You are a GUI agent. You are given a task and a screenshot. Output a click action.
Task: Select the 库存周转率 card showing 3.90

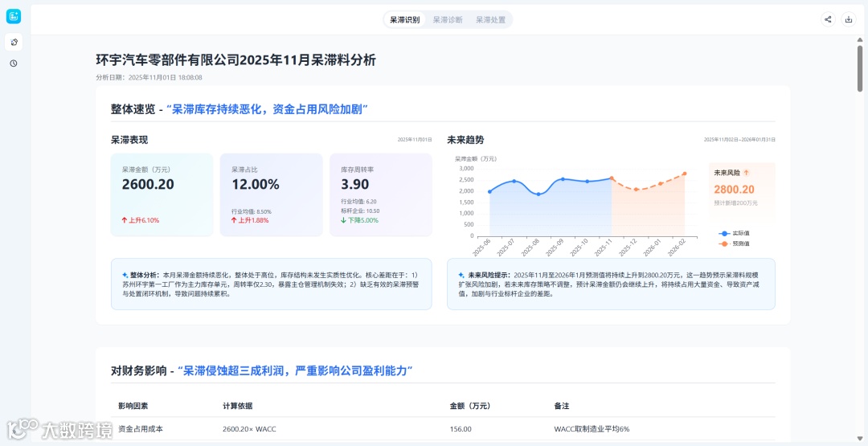381,194
